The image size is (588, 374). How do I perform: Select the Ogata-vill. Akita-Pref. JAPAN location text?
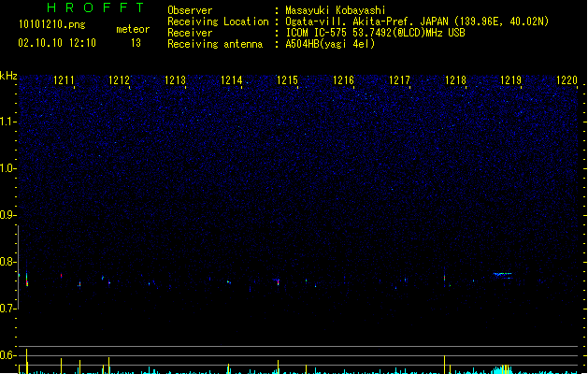[417, 22]
